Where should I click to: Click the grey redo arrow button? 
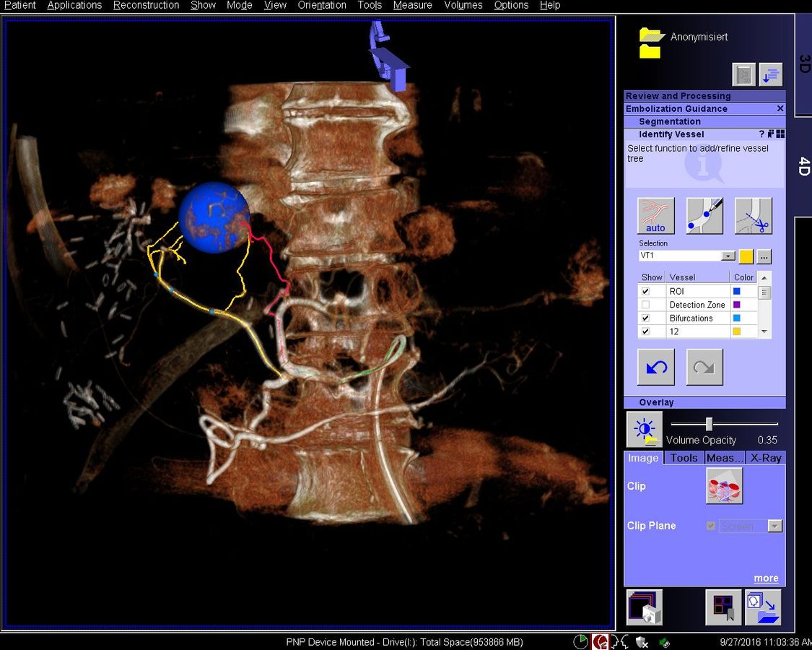click(x=704, y=367)
